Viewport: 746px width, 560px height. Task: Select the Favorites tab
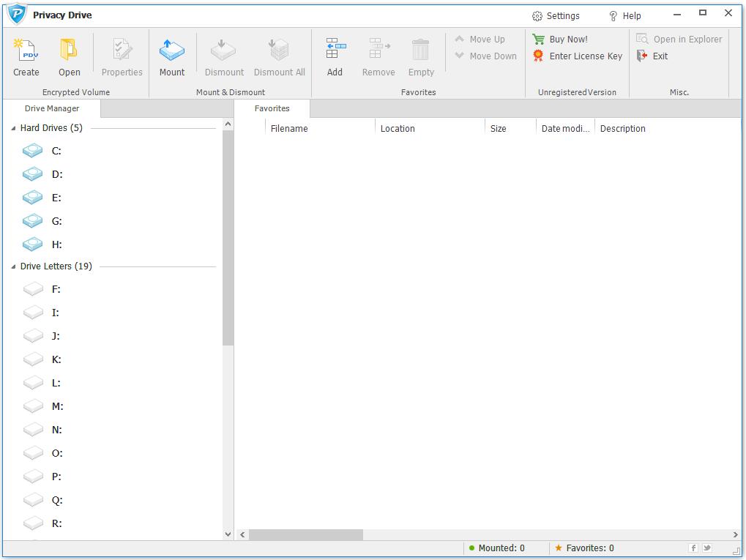272,108
